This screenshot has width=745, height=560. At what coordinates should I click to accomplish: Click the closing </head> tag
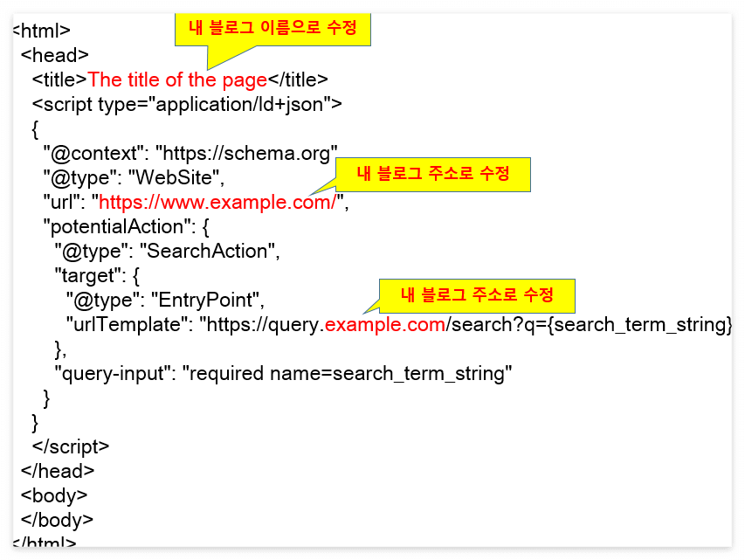58,471
